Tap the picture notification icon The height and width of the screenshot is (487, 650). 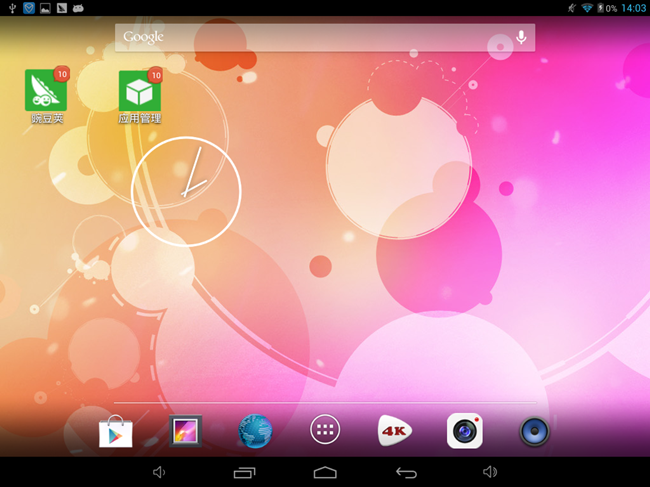click(45, 8)
